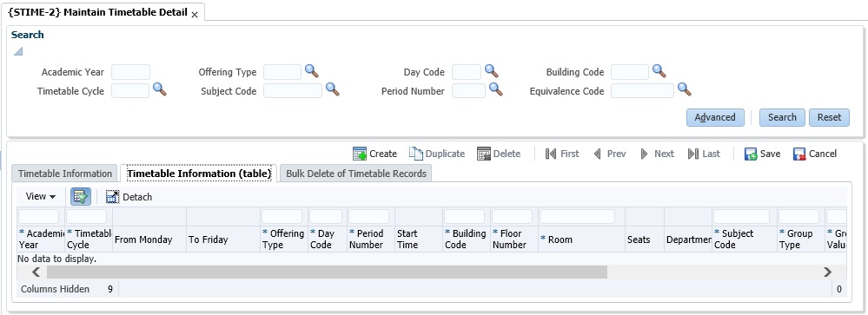
Task: Focus the Building Code search field
Action: (x=630, y=72)
